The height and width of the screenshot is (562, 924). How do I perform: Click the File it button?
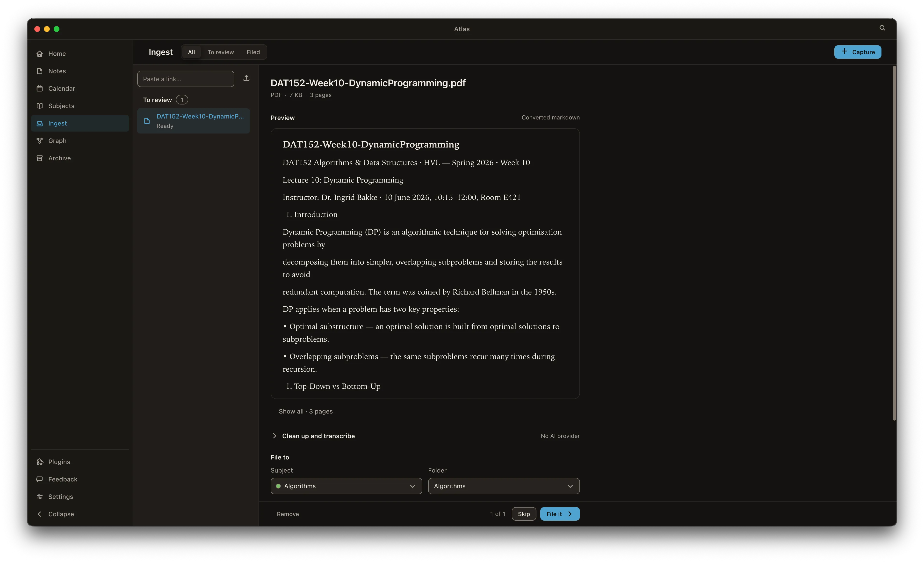560,514
